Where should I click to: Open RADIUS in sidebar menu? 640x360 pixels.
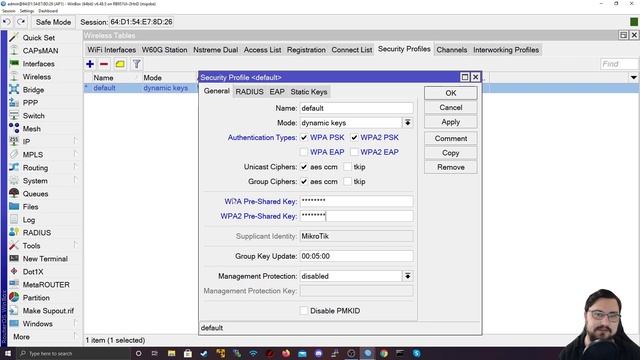point(37,233)
